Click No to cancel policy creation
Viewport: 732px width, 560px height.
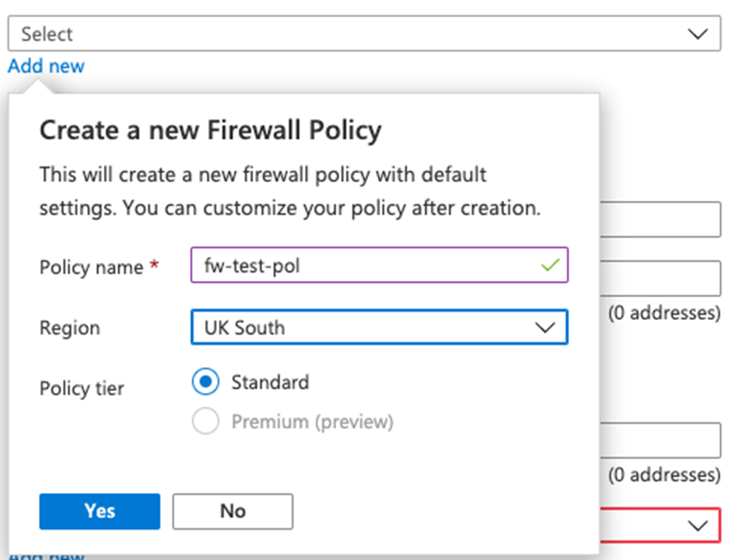point(232,511)
